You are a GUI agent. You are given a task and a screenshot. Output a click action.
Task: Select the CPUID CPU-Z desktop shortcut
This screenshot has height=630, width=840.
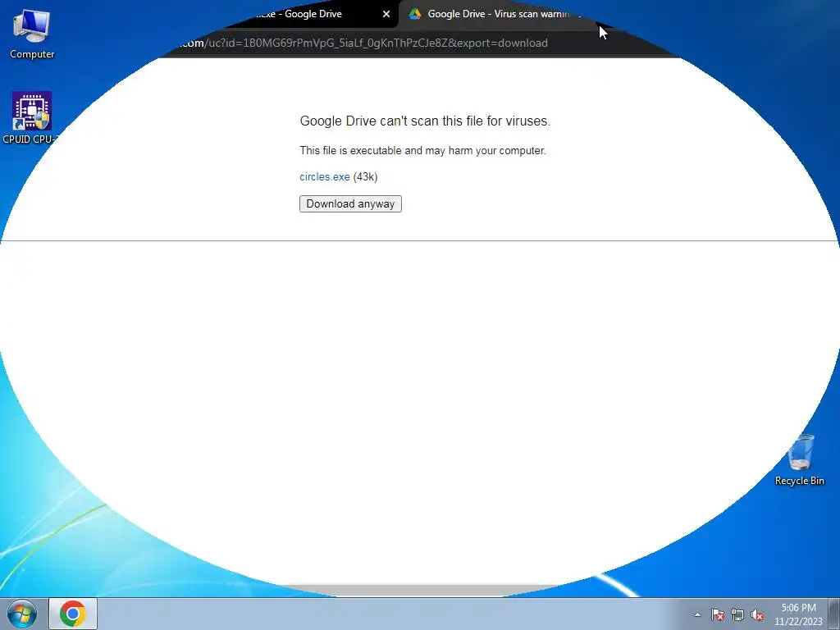30,118
